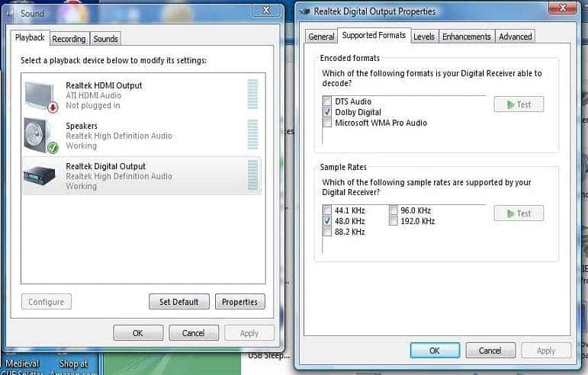Open the Shop at Amazon desktop shortcut
Viewport: 588px width, 375px height.
point(74,364)
